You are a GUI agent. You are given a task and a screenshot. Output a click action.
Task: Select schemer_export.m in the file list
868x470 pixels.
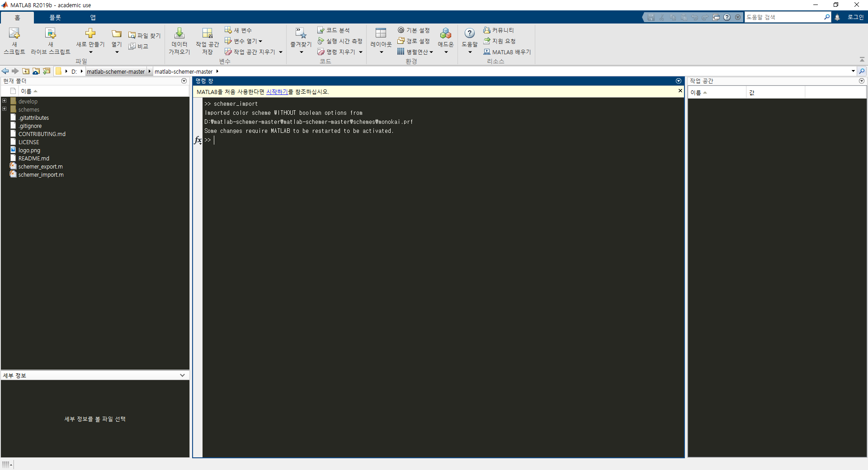point(40,166)
